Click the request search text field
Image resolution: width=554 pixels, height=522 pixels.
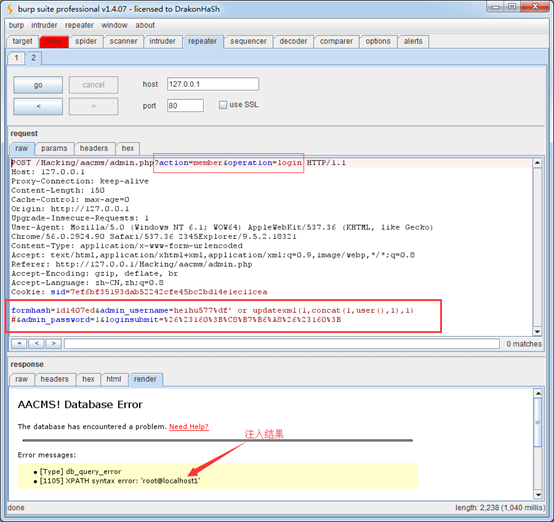[282, 344]
